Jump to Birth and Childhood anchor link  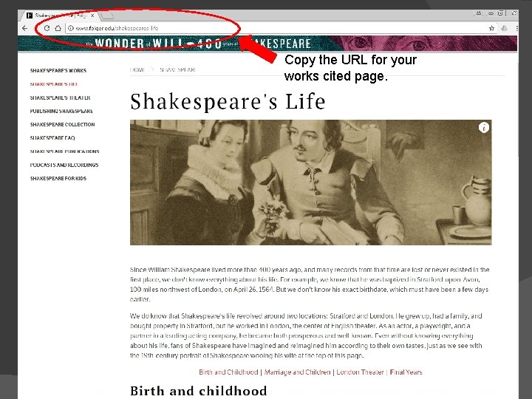coord(228,372)
